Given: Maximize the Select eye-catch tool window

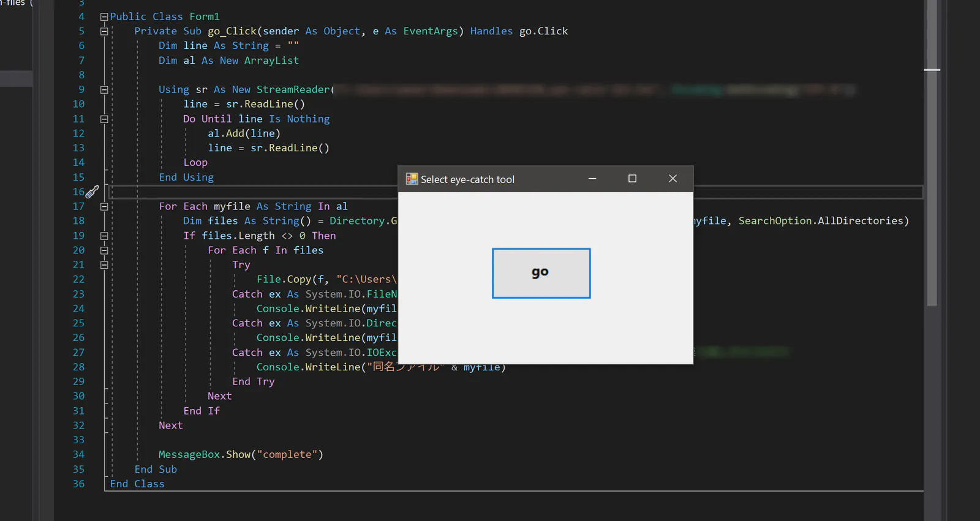Looking at the screenshot, I should click(633, 179).
